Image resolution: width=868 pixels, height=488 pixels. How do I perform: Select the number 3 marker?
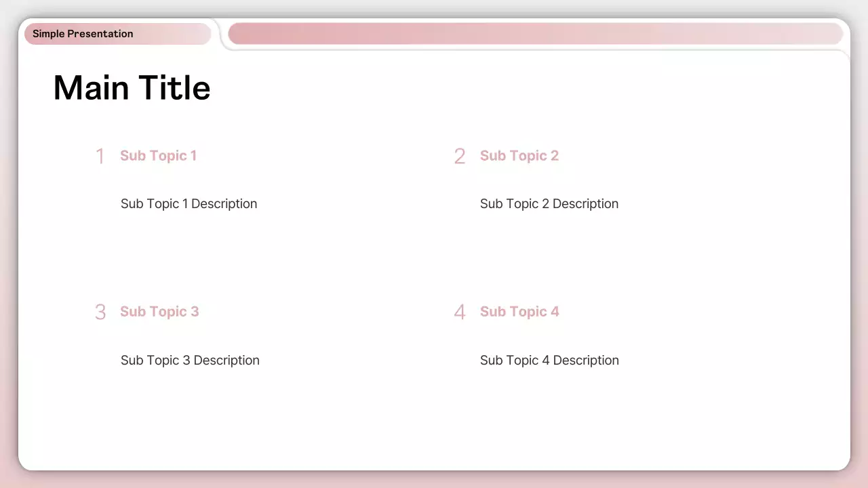coord(100,312)
